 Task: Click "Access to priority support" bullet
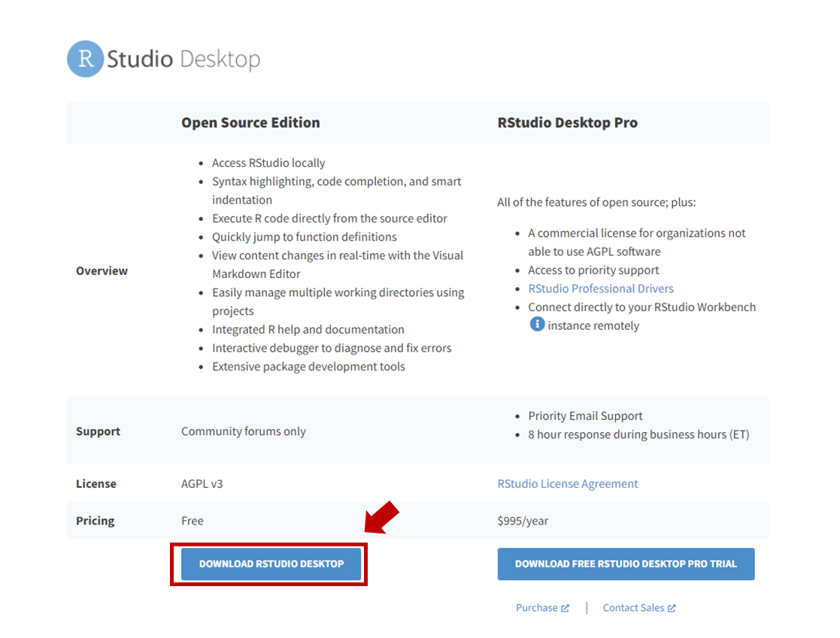593,271
